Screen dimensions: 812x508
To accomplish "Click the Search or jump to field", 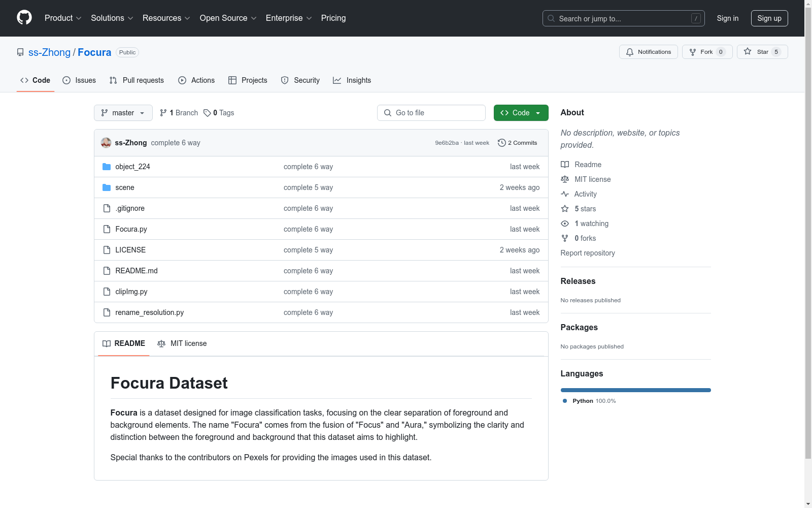I will point(624,18).
